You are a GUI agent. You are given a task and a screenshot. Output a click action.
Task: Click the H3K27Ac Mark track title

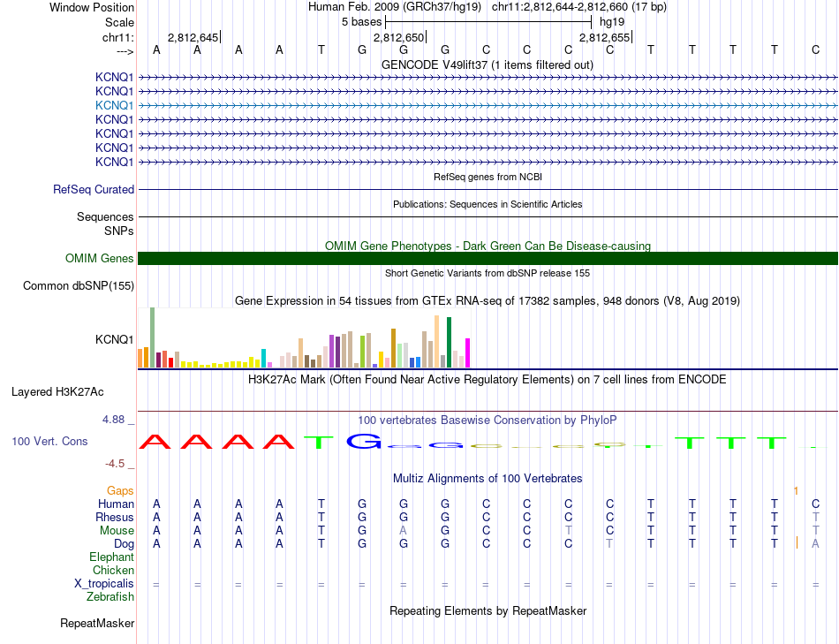(487, 380)
